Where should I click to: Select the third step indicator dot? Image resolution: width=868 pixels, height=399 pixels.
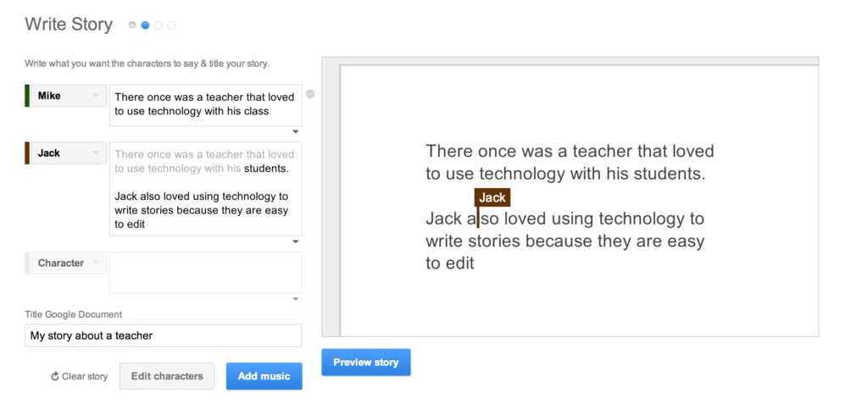159,25
